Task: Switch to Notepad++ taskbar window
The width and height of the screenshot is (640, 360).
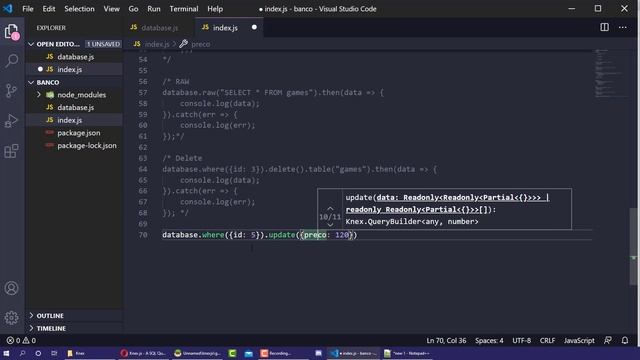Action: point(407,353)
